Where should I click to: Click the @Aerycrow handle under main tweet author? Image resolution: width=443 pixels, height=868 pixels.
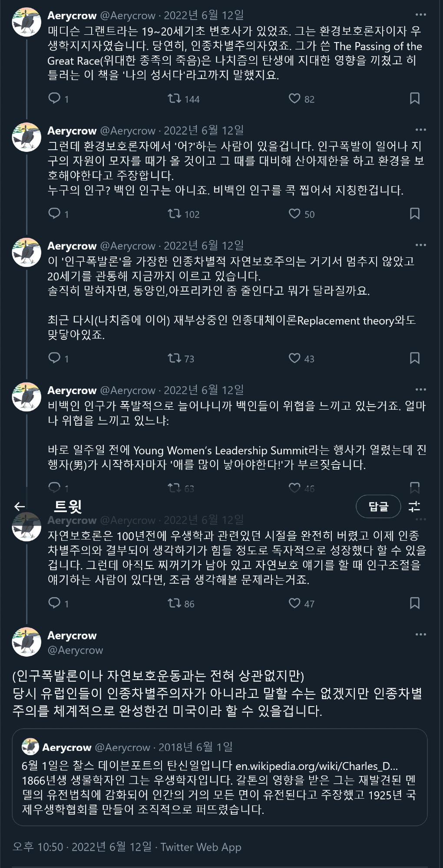click(75, 650)
